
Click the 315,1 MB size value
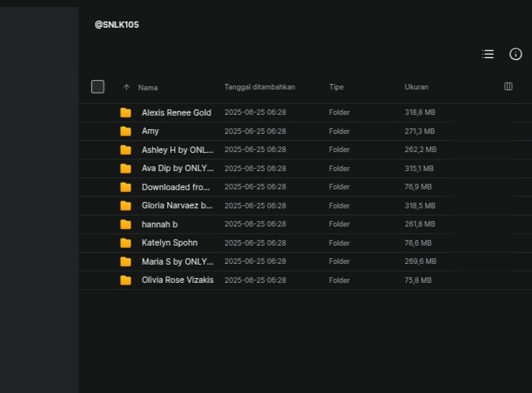[420, 169]
